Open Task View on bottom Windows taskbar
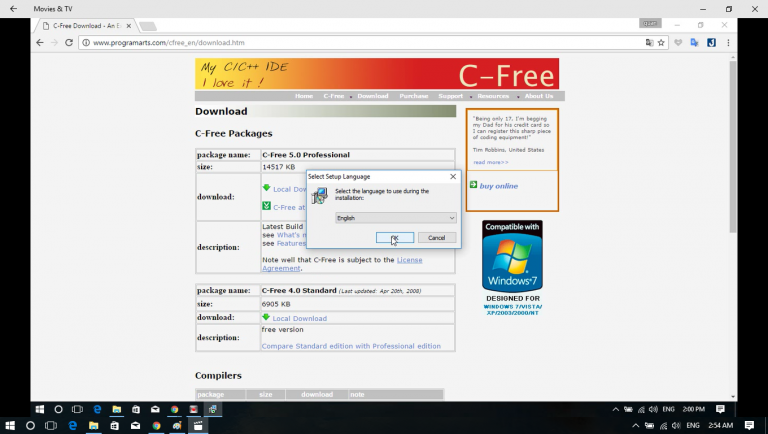 tap(51, 426)
